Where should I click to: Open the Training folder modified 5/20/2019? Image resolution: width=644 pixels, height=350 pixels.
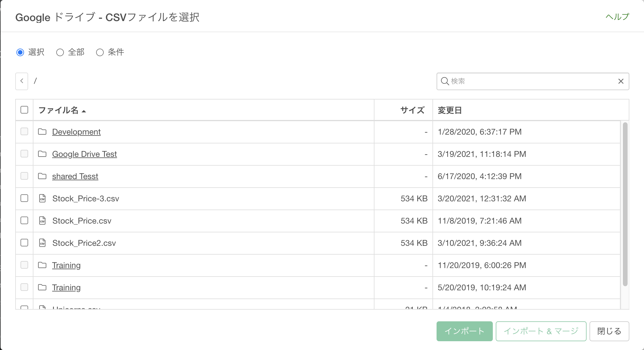pos(66,288)
